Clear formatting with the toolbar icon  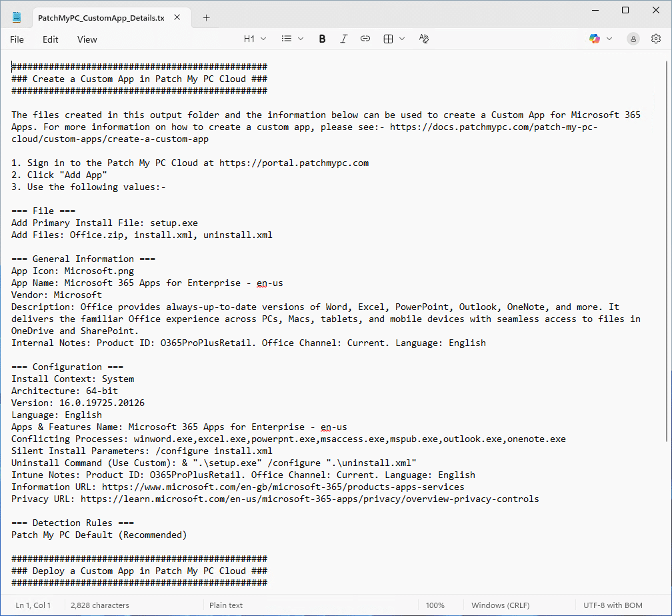tap(424, 39)
